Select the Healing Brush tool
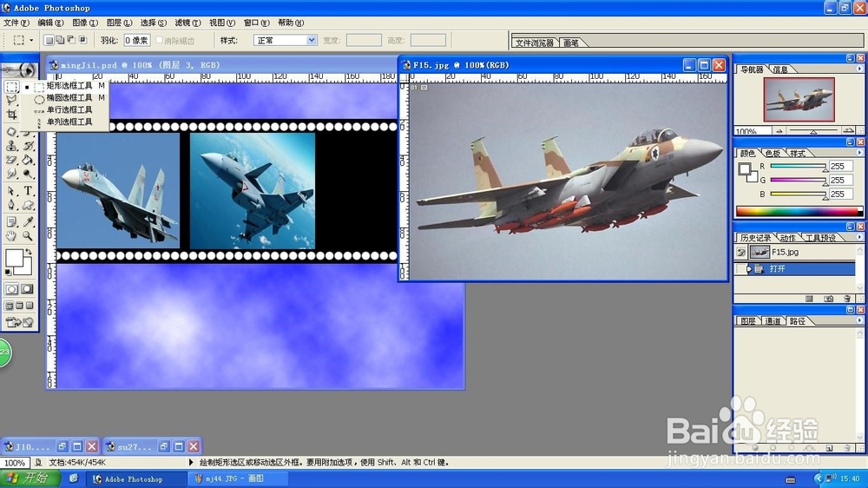 click(x=11, y=132)
